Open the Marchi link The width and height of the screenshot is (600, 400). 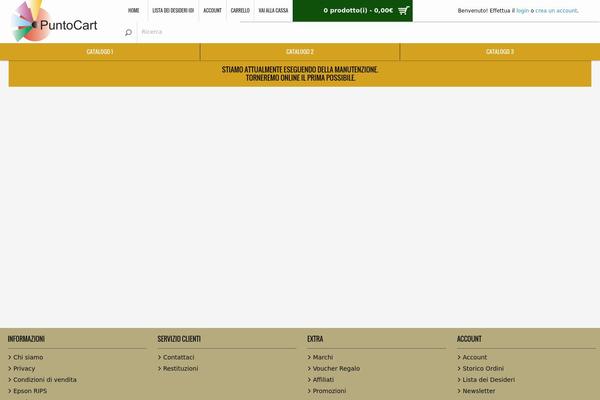[x=323, y=357]
